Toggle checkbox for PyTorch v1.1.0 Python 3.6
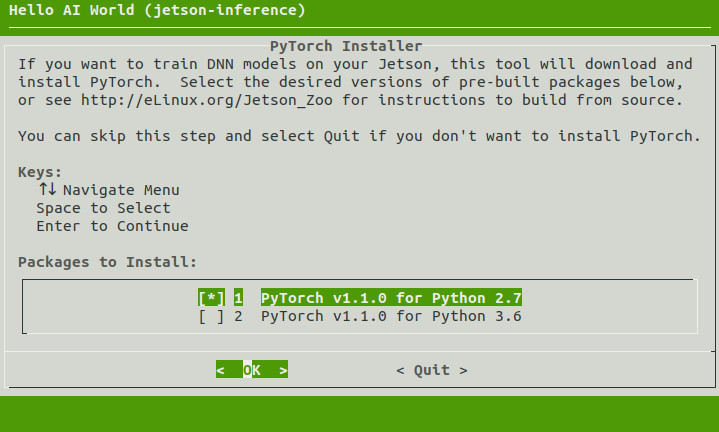 point(211,316)
